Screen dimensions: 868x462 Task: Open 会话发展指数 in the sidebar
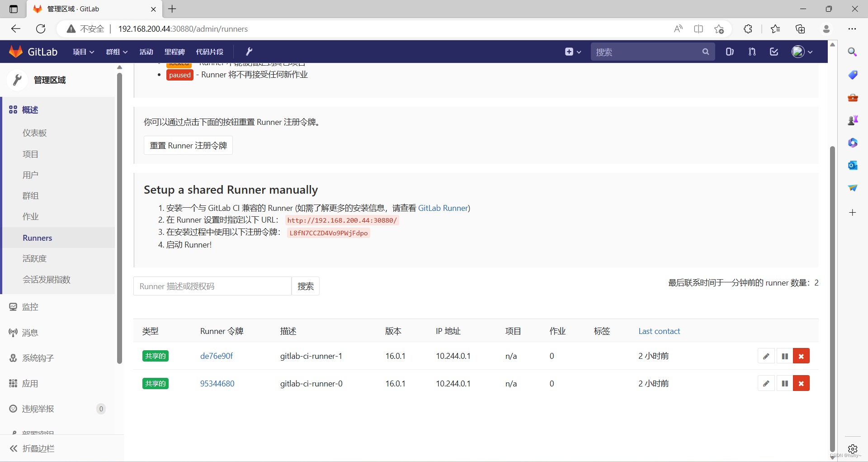[47, 280]
